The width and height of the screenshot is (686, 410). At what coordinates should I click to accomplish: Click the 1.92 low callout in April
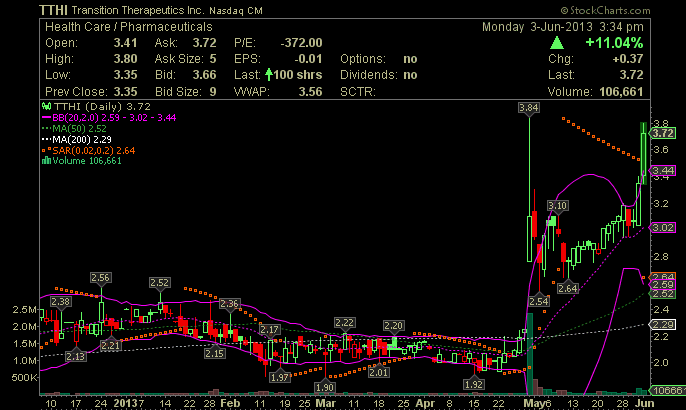[x=473, y=385]
